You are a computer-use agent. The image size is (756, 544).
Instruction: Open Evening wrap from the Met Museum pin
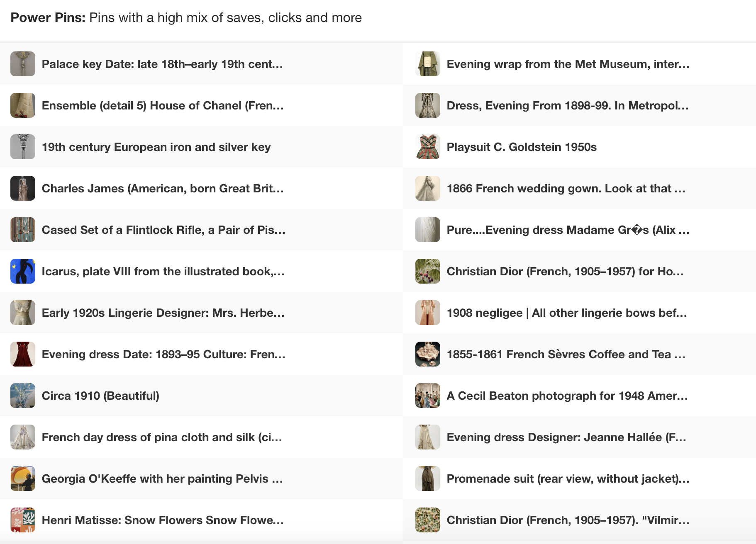568,64
